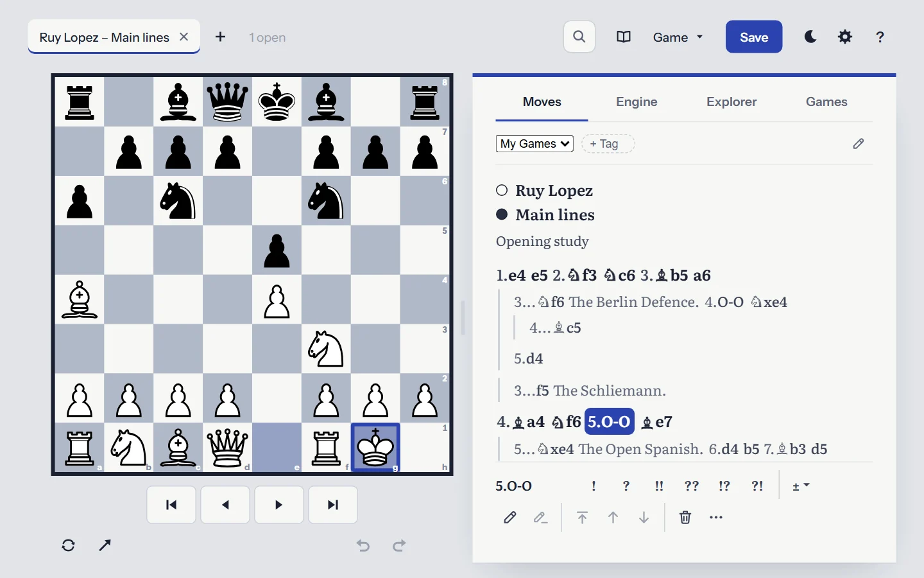Promote variation to main line

coord(582,518)
